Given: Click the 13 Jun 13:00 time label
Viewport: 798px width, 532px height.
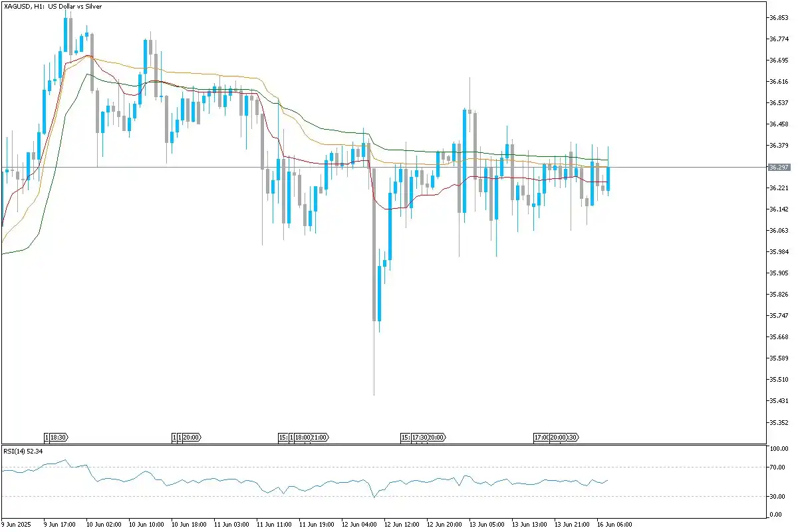Looking at the screenshot, I should (x=528, y=525).
